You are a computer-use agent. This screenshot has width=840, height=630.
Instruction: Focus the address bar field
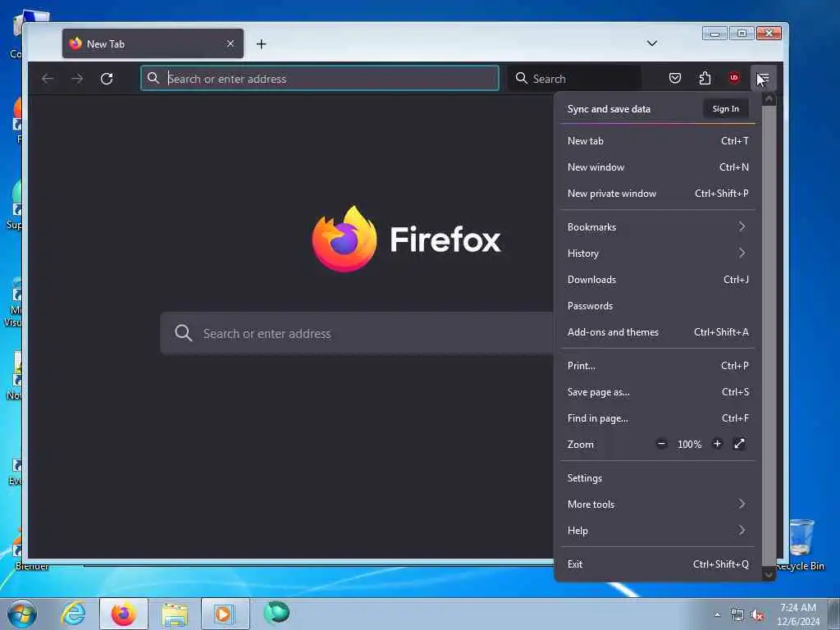(x=320, y=78)
